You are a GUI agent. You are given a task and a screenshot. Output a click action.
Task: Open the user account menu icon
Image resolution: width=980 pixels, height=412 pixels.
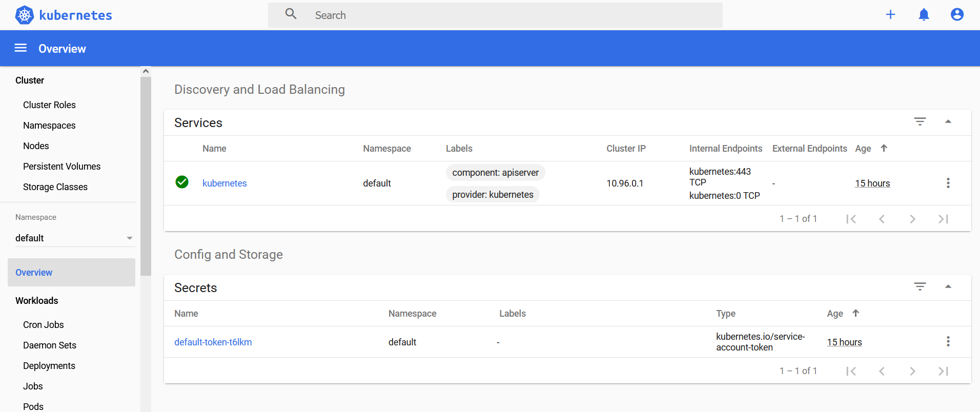point(957,14)
